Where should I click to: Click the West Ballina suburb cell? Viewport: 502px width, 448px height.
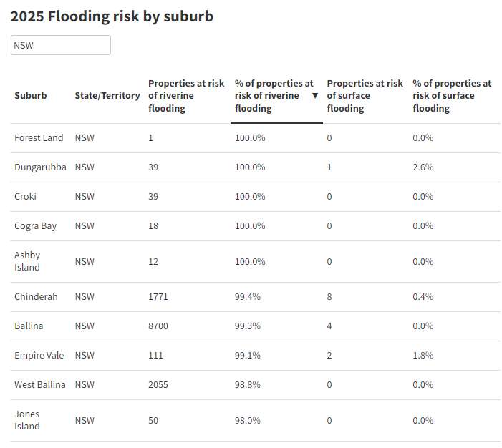(x=39, y=385)
